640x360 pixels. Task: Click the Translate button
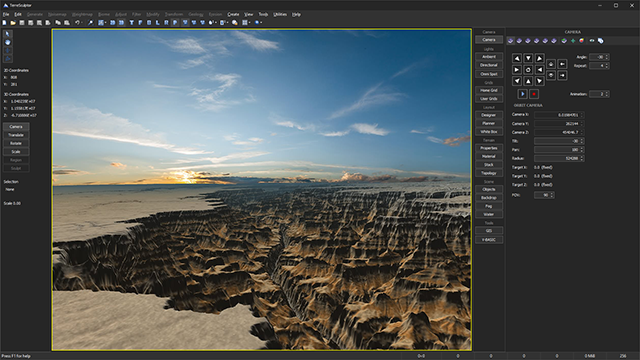point(16,135)
